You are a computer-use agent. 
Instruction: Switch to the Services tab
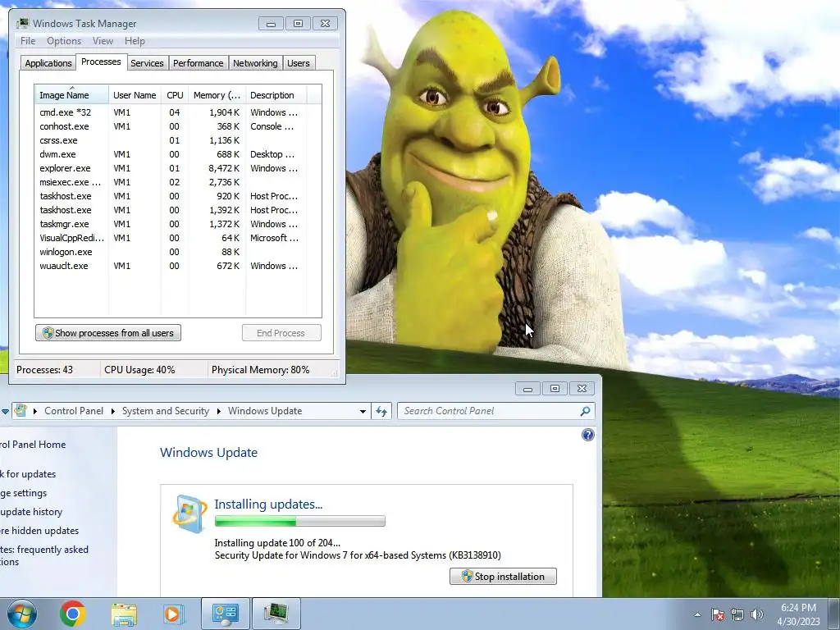tap(147, 63)
